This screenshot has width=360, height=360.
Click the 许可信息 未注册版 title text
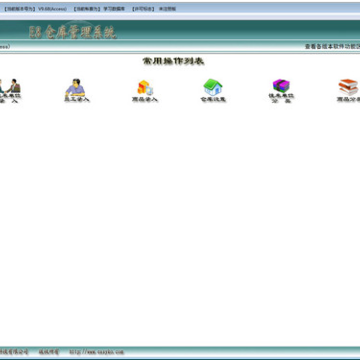coord(154,9)
